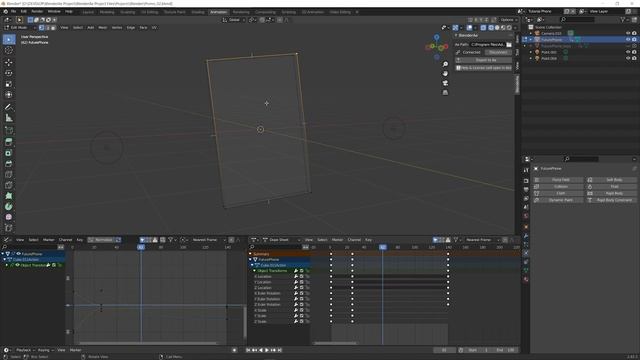Switch to the Layout workspace tab
This screenshot has height=360, width=640.
88,12
